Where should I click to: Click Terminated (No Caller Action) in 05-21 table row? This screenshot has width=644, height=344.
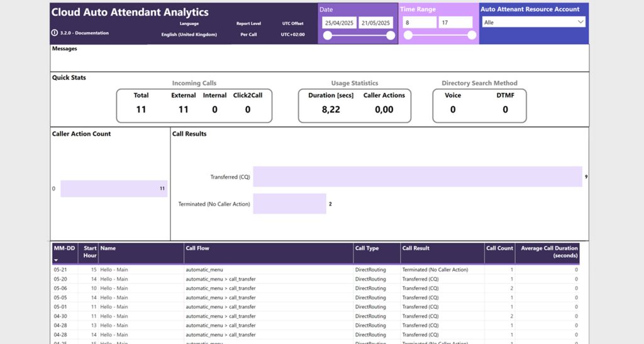coord(435,270)
